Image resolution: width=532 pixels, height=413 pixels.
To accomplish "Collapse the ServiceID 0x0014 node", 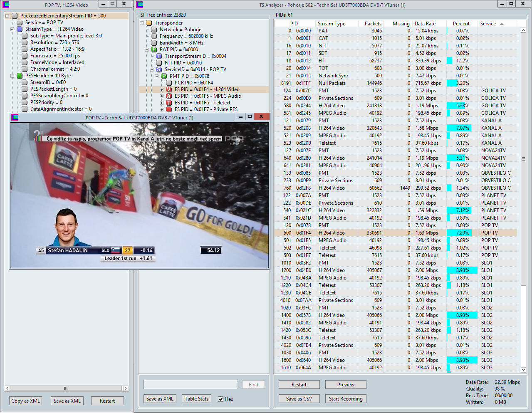I will (151, 69).
